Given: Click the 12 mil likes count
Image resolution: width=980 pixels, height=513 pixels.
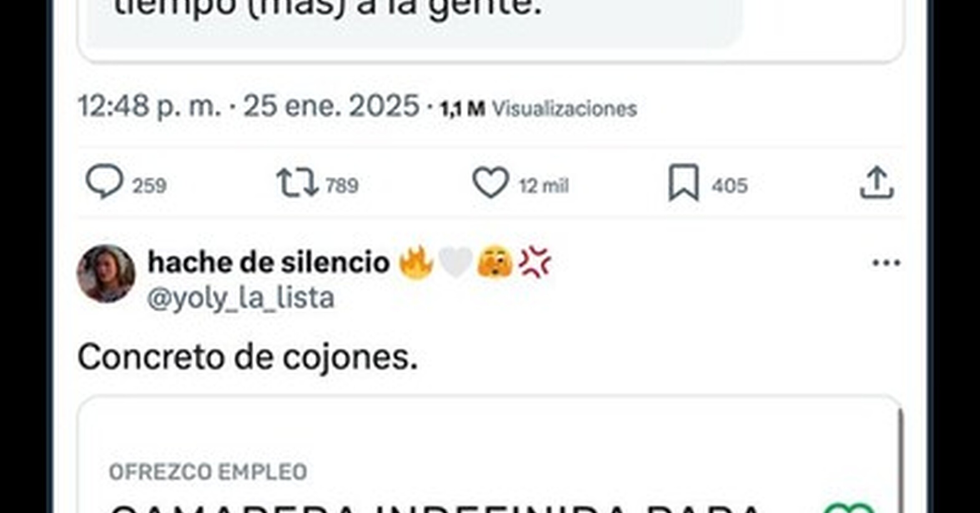Looking at the screenshot, I should coord(544,186).
